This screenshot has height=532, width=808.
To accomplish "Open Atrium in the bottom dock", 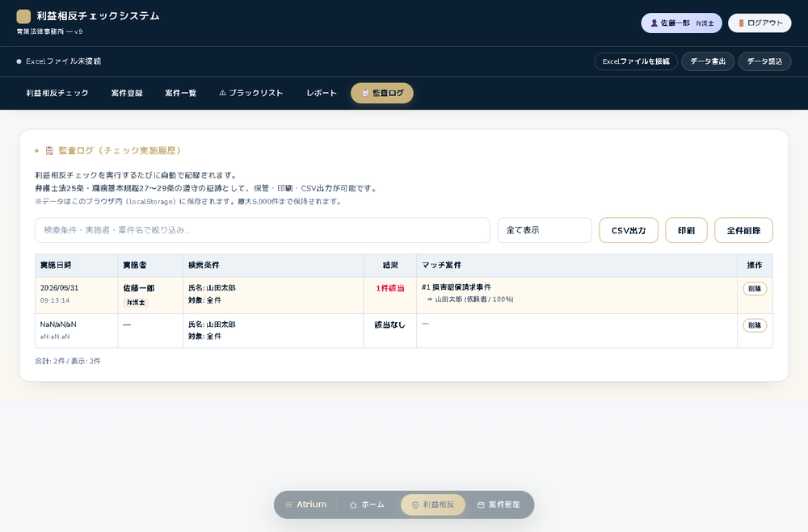I will tap(305, 505).
